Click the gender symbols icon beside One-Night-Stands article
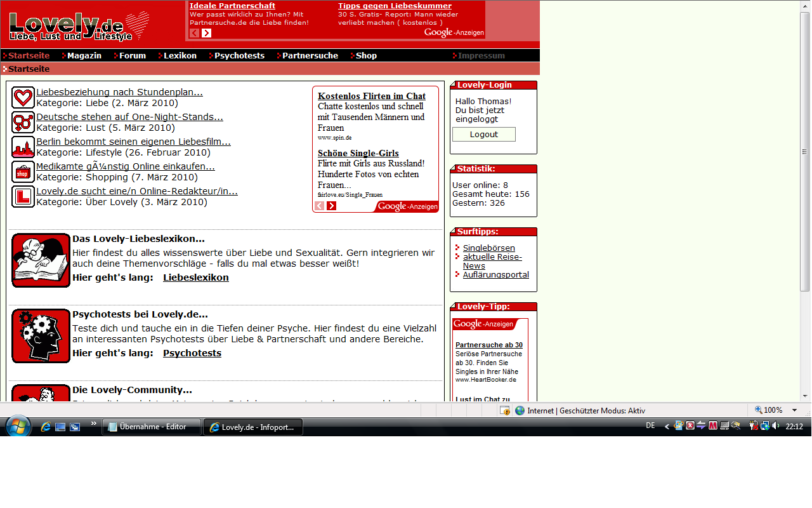 click(23, 122)
